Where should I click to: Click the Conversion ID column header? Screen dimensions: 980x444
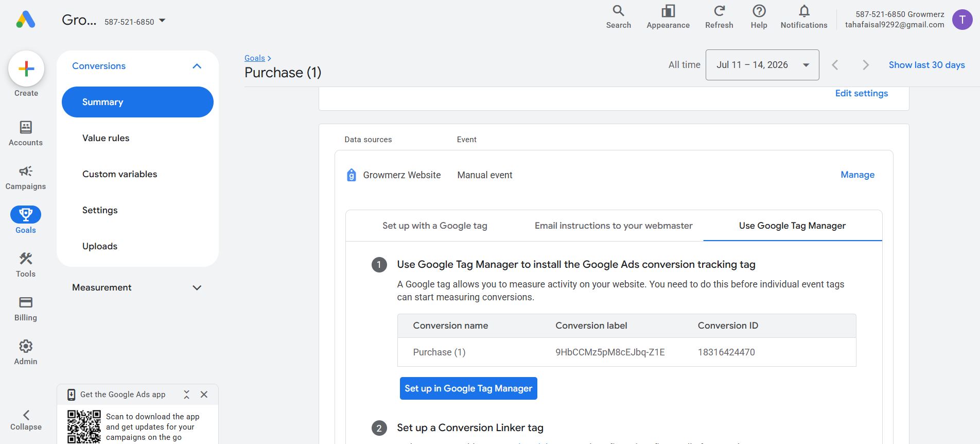[728, 326]
